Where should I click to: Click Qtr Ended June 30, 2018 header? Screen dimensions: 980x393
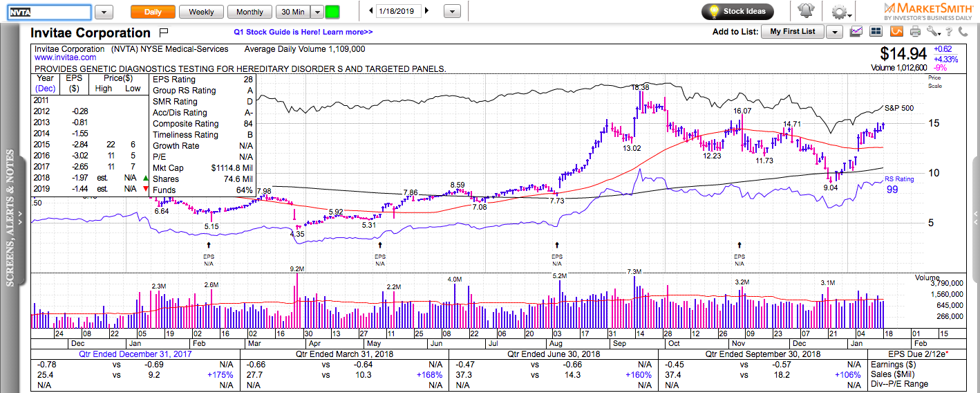[x=553, y=354]
